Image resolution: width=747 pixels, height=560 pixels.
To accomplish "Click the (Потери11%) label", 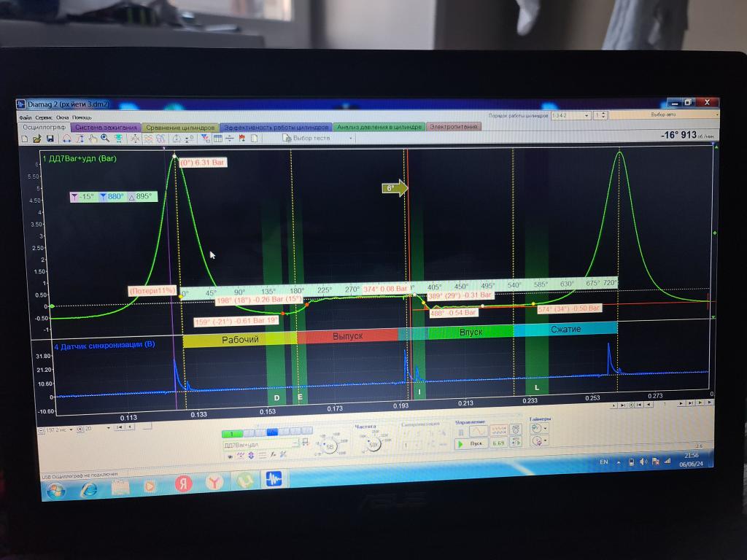I will [152, 290].
